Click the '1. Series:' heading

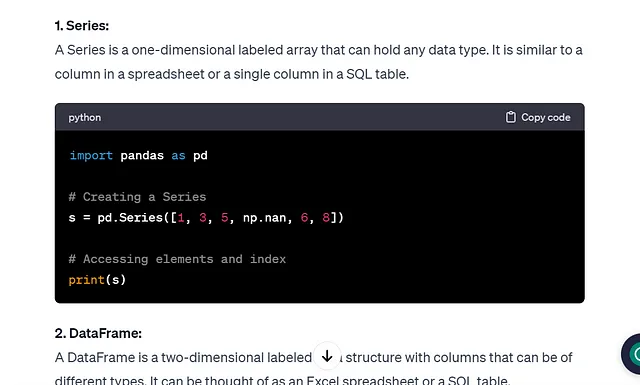pyautogui.click(x=82, y=26)
